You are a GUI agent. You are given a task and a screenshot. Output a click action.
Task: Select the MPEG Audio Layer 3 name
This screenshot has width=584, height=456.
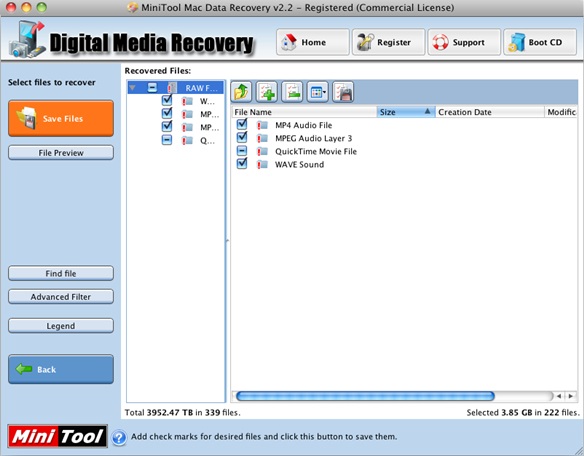[x=314, y=139]
